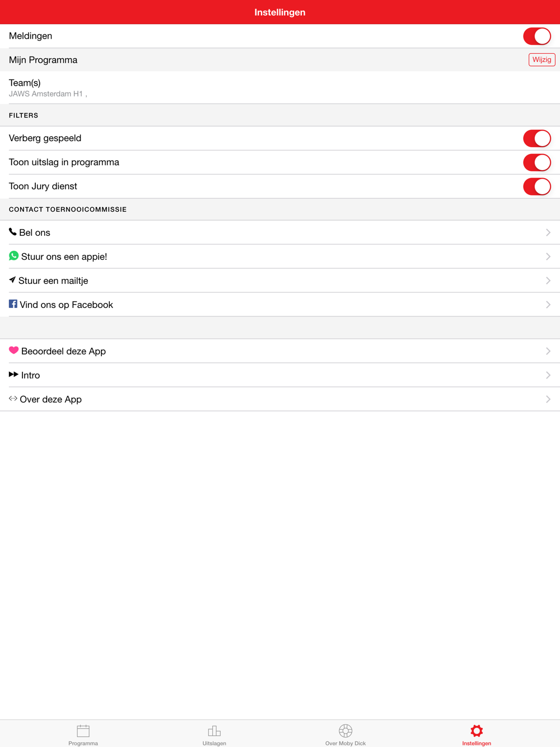Image resolution: width=560 pixels, height=747 pixels.
Task: Tap the Facebook logo icon
Action: pyautogui.click(x=13, y=304)
